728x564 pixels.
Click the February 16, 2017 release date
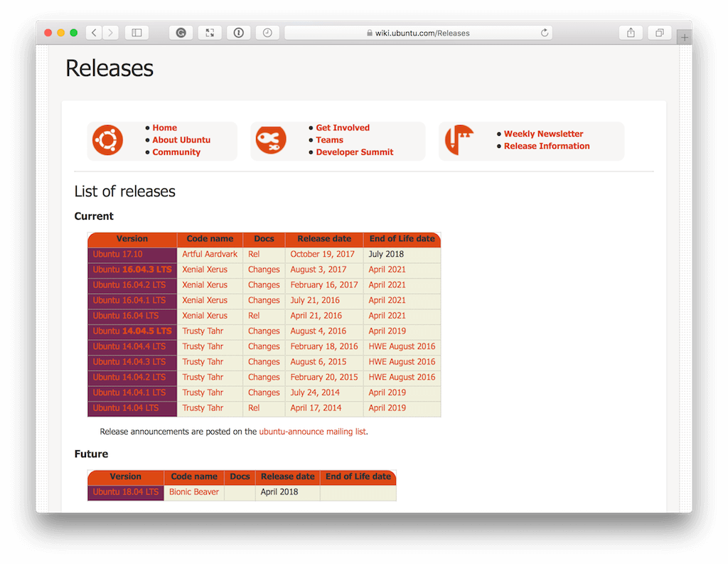324,284
